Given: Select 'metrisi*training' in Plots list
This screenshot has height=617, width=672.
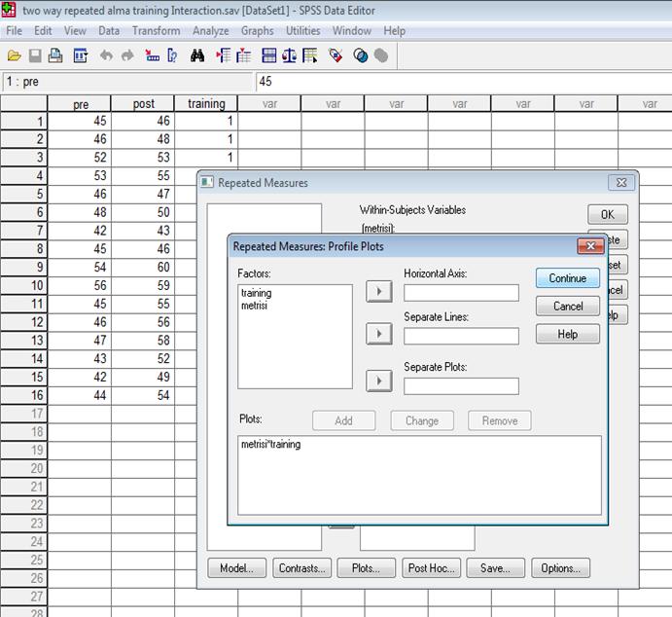Looking at the screenshot, I should tap(271, 444).
